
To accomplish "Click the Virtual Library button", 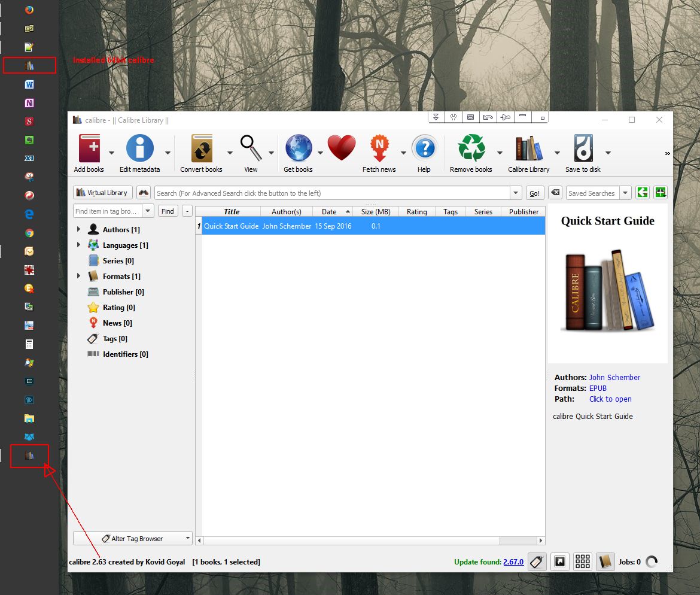I will click(103, 193).
